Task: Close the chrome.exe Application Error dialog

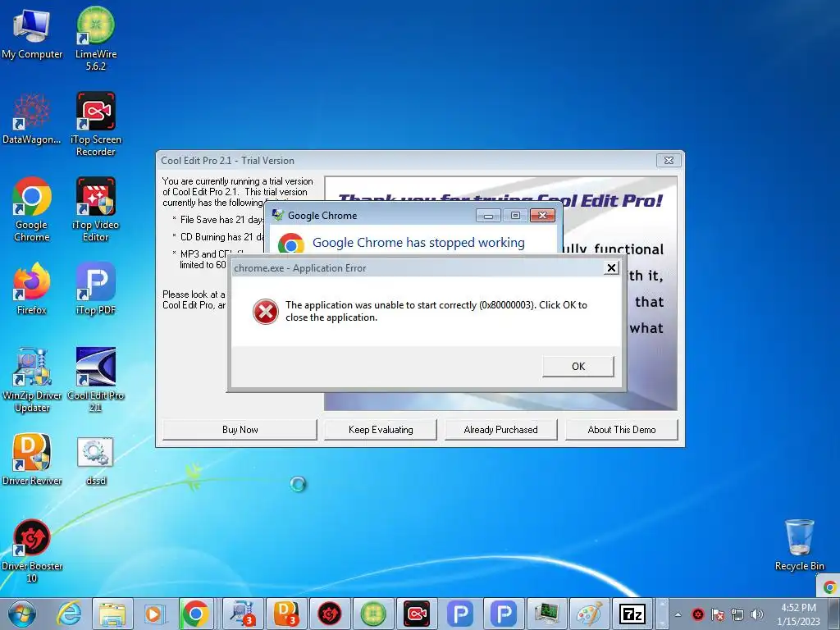Action: click(x=611, y=268)
